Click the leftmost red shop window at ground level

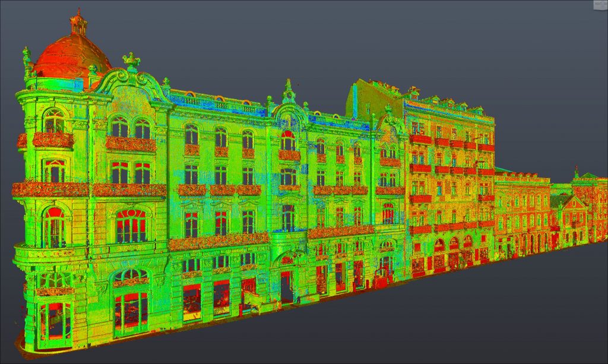[x=192, y=301]
